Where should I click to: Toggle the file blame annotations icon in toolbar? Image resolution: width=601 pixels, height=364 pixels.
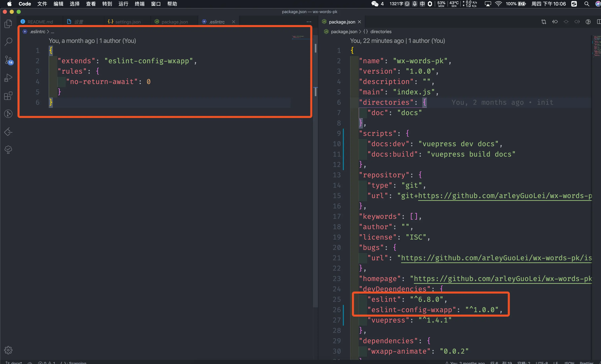point(588,22)
